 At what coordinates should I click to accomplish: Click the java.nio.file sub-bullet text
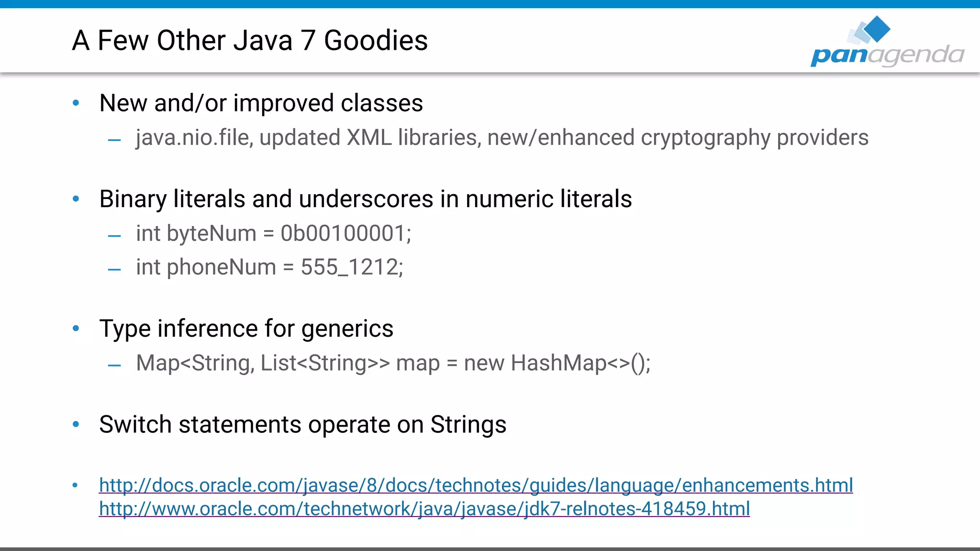click(501, 138)
